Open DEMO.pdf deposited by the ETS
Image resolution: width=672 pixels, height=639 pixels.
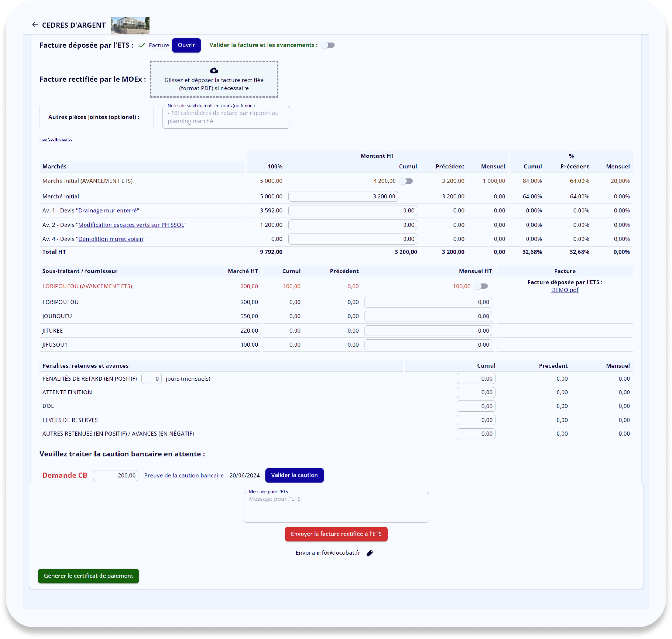coord(565,290)
